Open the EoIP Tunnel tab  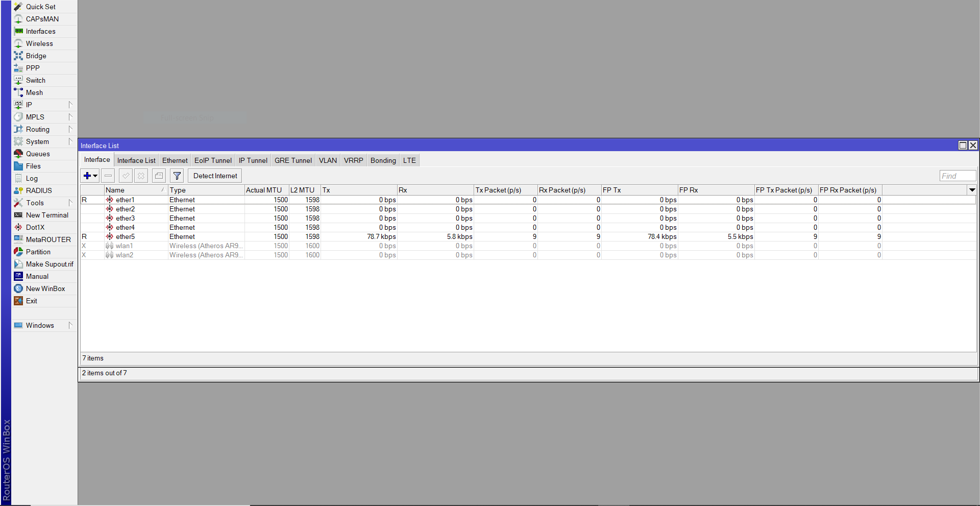click(x=213, y=160)
